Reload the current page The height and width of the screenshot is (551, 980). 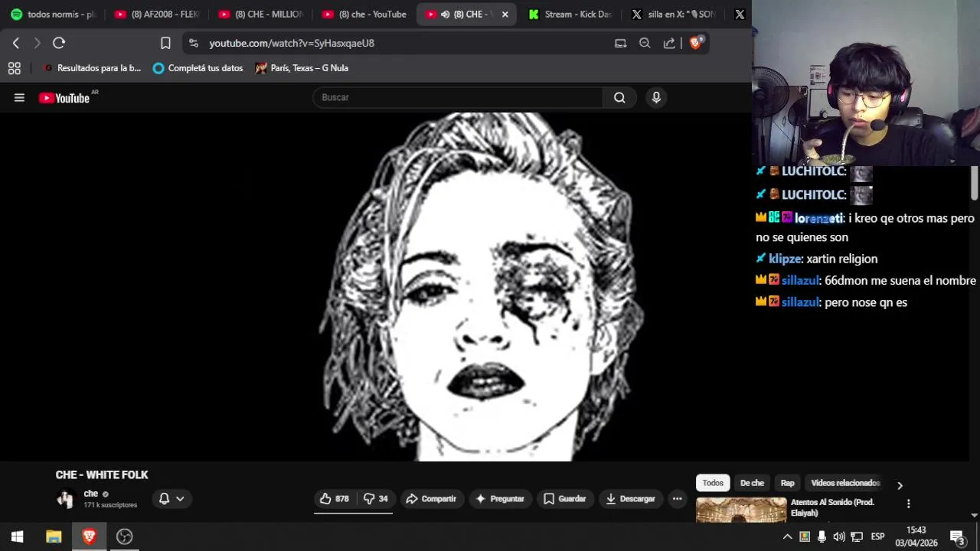coord(59,43)
